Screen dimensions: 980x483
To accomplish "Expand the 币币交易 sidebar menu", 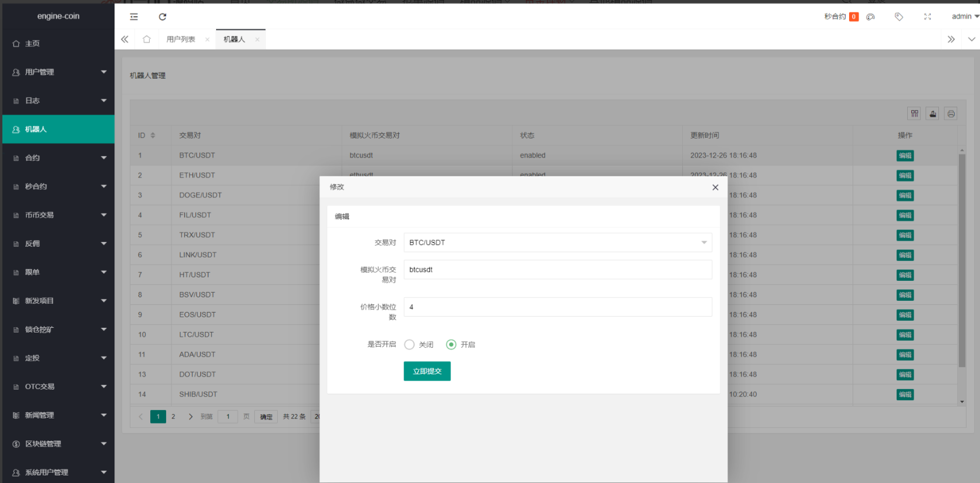I will click(58, 215).
